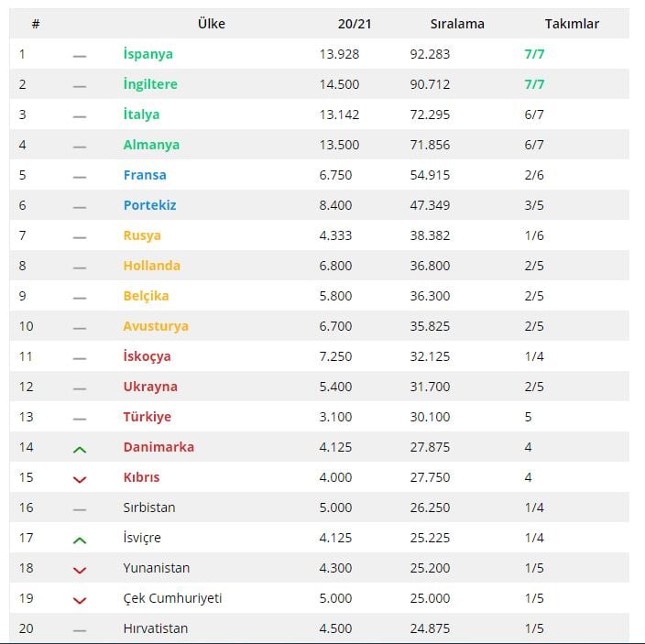Click the green up arrow beside İsviçre
This screenshot has height=644, width=645.
pyautogui.click(x=80, y=540)
